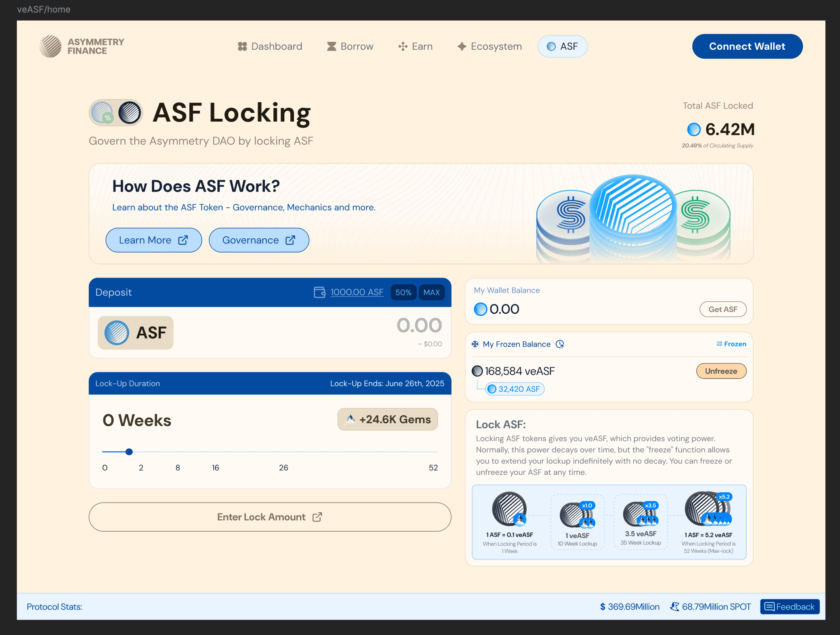
Task: Set slider to the 2 weeks mark
Action: 141,467
